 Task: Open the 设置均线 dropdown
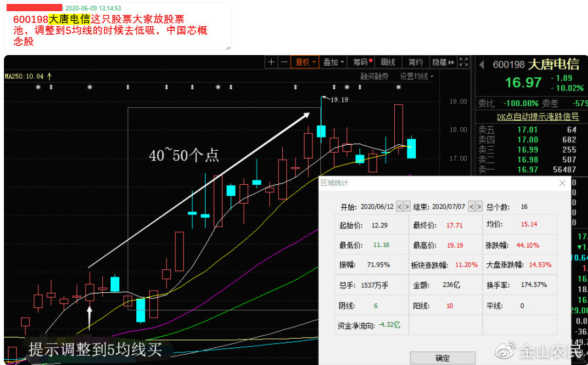coord(416,77)
